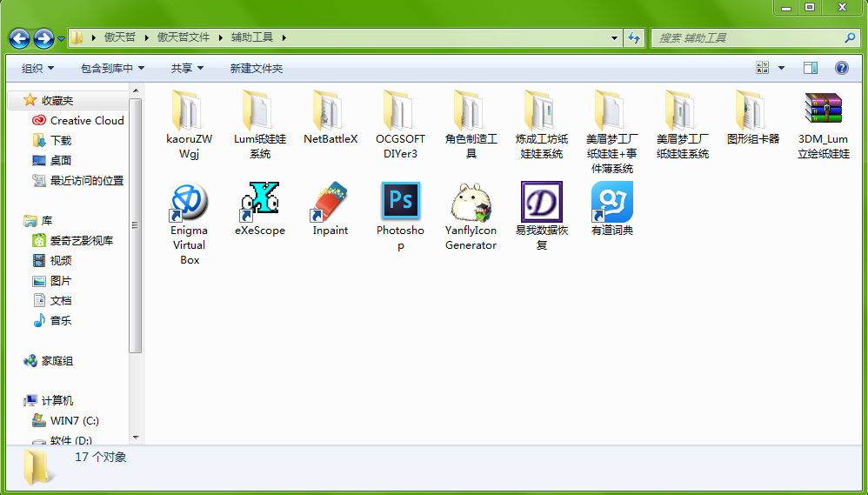
Task: Open the 炼成工坊纸娃娃系统 folder
Action: tap(541, 124)
